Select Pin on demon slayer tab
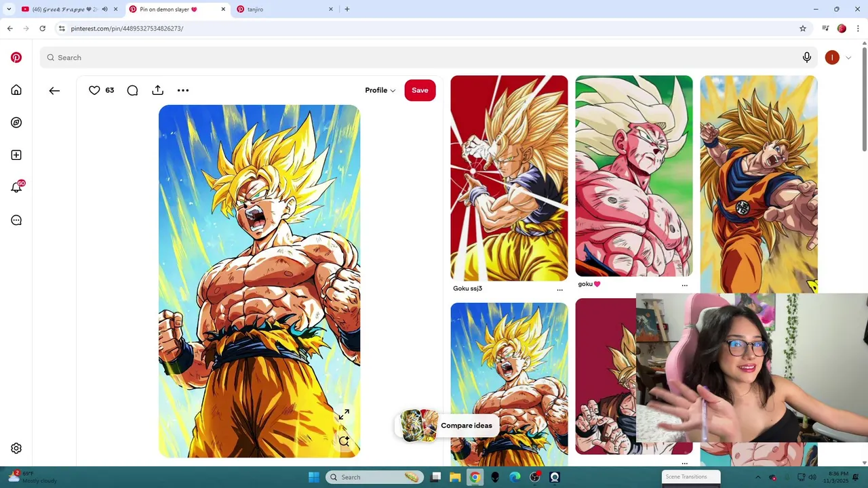The height and width of the screenshot is (488, 868). [176, 9]
